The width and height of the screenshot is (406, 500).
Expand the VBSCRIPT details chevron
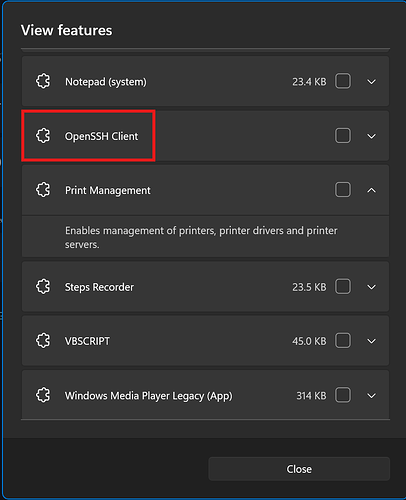click(x=371, y=341)
